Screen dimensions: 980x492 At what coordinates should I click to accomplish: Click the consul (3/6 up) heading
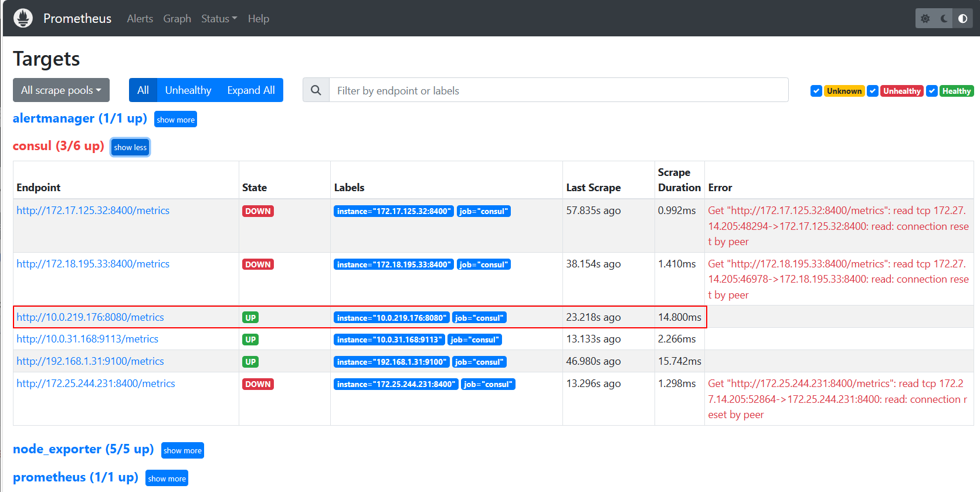pos(58,146)
